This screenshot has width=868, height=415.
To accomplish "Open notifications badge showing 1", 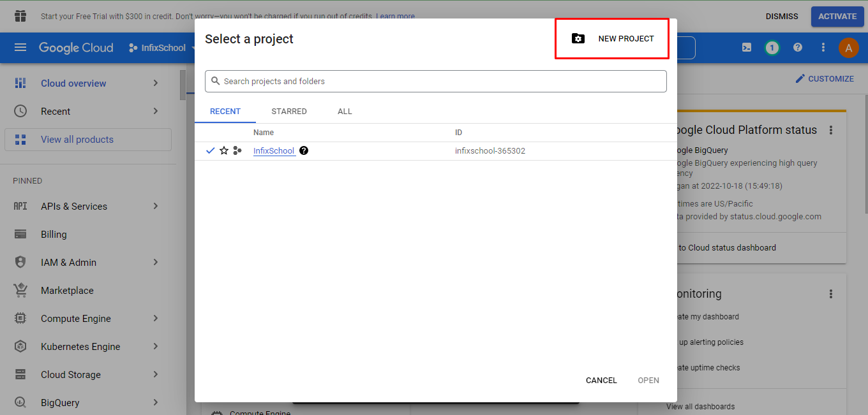I will click(772, 48).
